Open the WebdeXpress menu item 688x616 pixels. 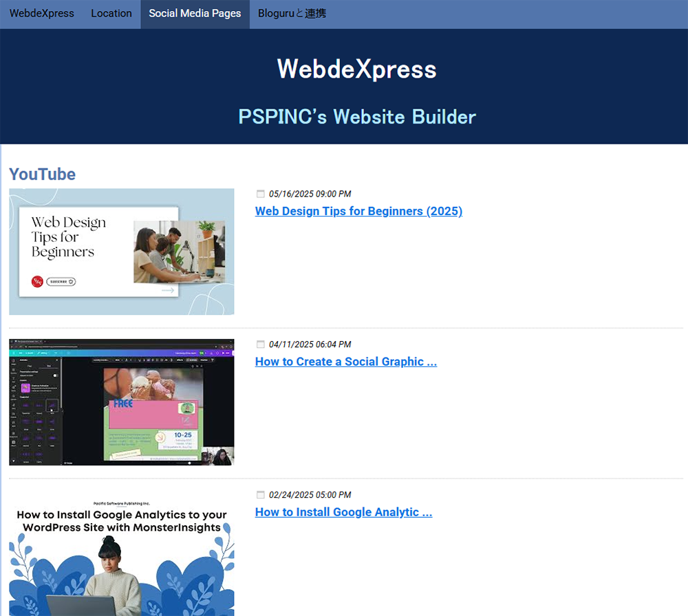tap(42, 14)
